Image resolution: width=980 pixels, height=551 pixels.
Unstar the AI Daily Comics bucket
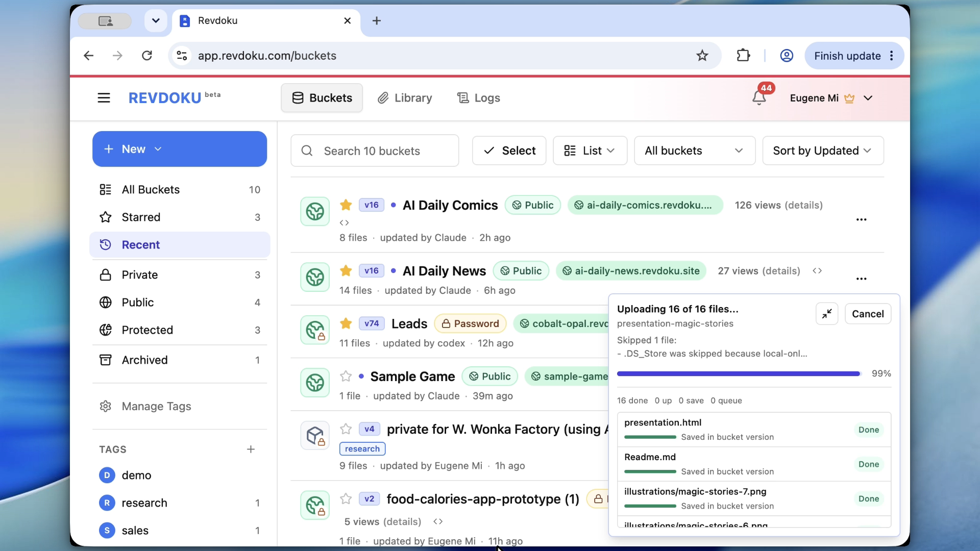(346, 205)
